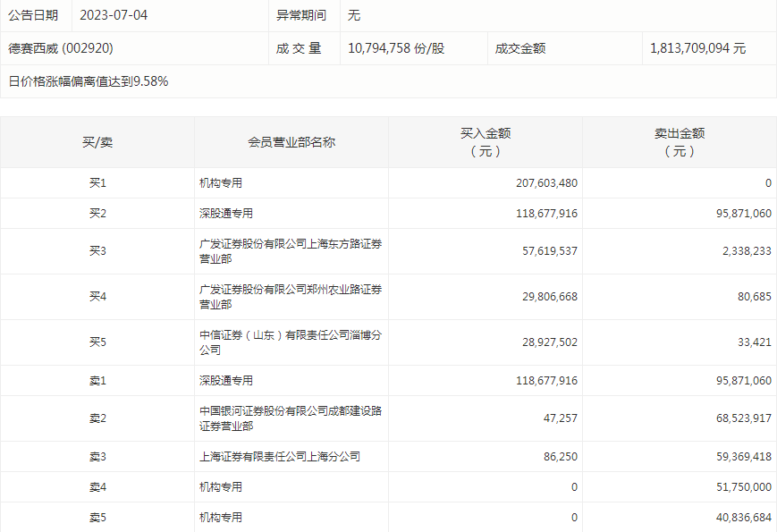Click 机构专用 in the 卖4 row
Viewport: 777px width, 532px height.
(x=221, y=487)
